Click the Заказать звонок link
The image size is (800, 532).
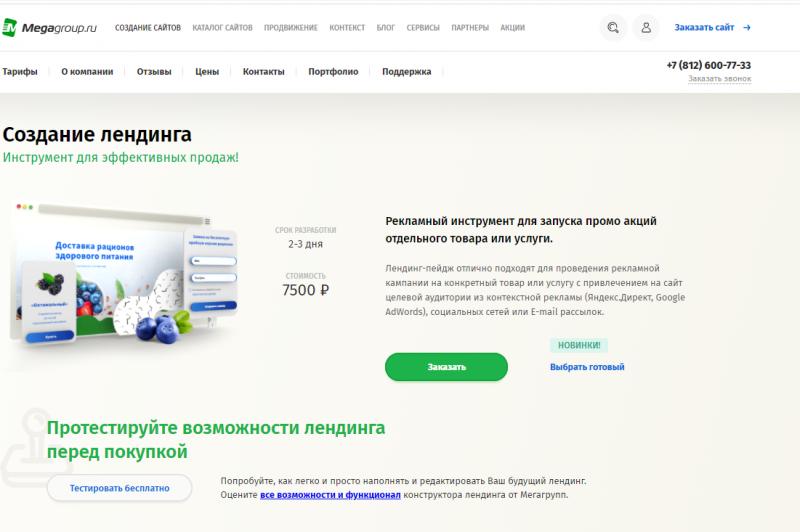click(x=719, y=79)
